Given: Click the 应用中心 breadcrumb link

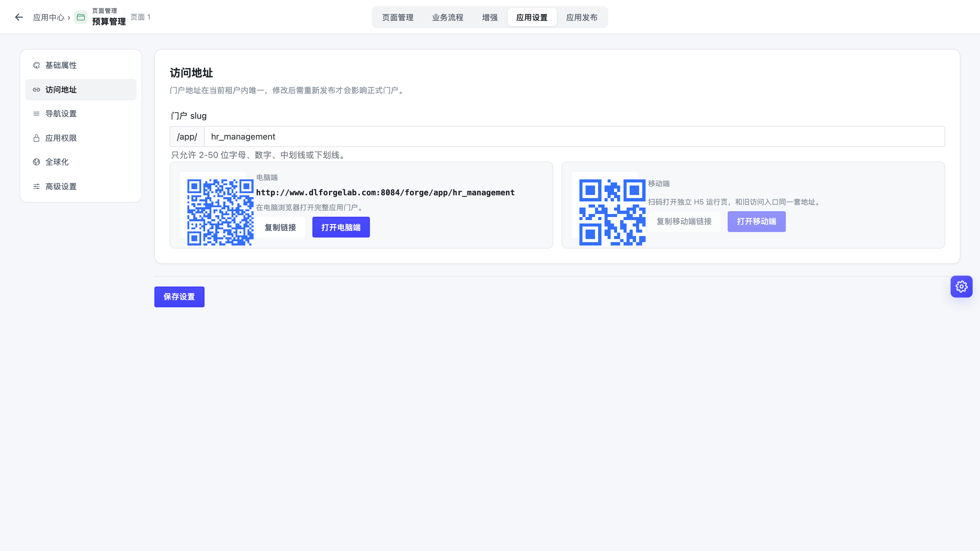Looking at the screenshot, I should tap(49, 17).
